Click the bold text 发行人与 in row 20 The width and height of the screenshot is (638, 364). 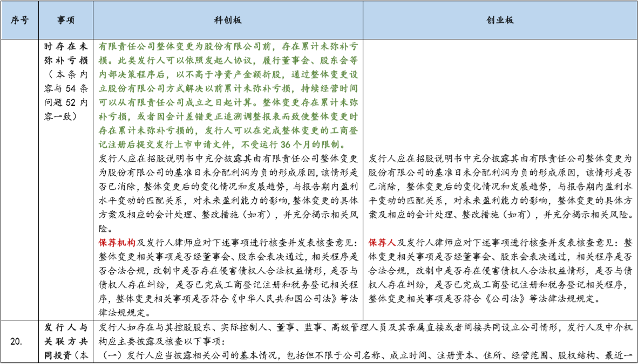[66, 327]
